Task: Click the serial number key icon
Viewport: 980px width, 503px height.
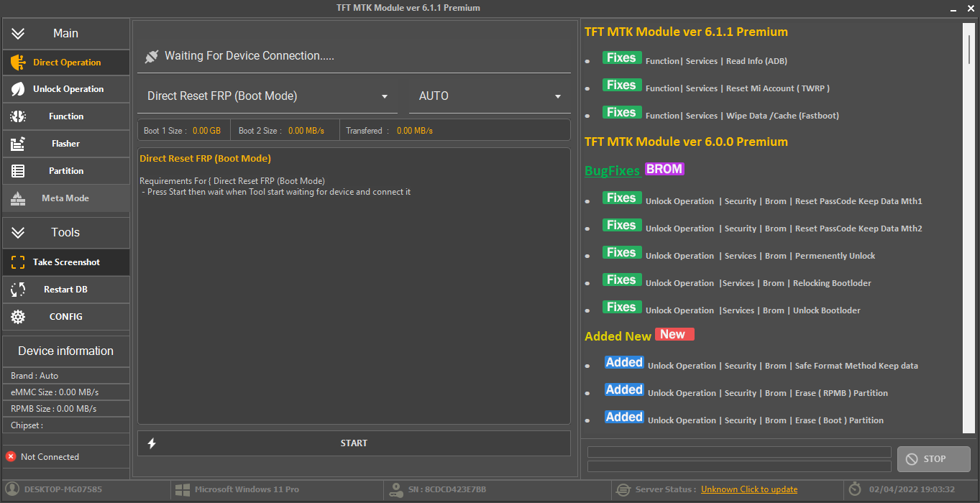Action: tap(395, 490)
